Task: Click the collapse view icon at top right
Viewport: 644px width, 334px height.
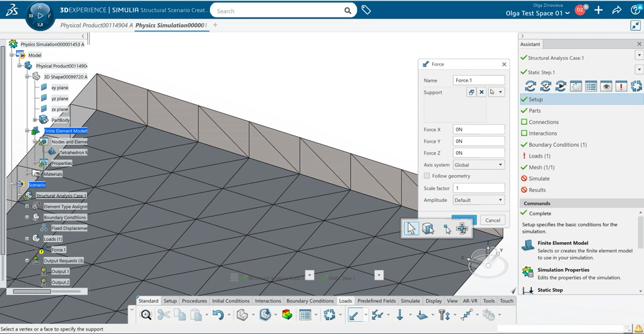Action: pos(635,25)
